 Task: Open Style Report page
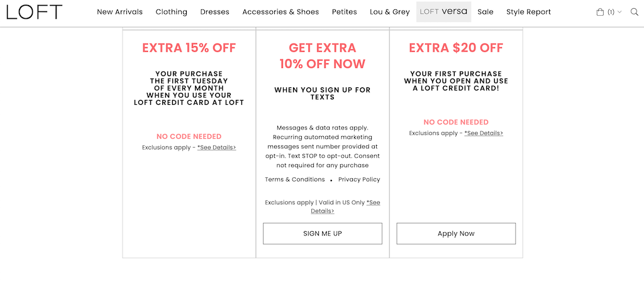click(528, 12)
